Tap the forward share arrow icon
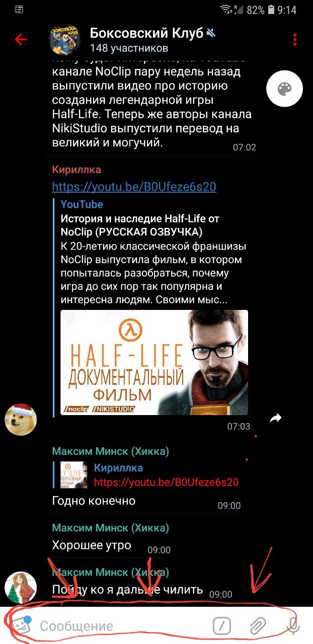313x644 pixels. 275,418
